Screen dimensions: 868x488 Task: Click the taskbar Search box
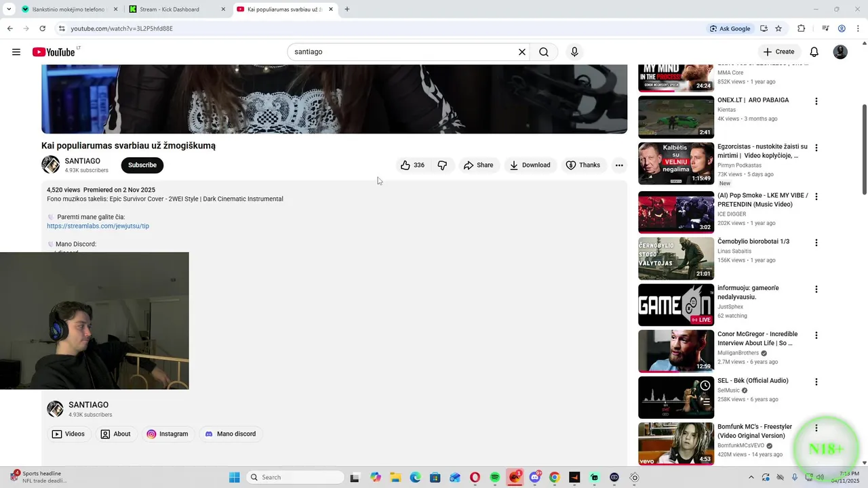click(294, 477)
